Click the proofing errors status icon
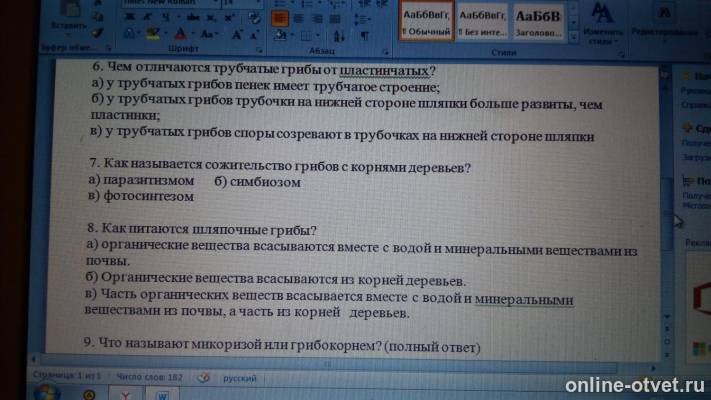Screen dimensions: 711x400 point(203,377)
